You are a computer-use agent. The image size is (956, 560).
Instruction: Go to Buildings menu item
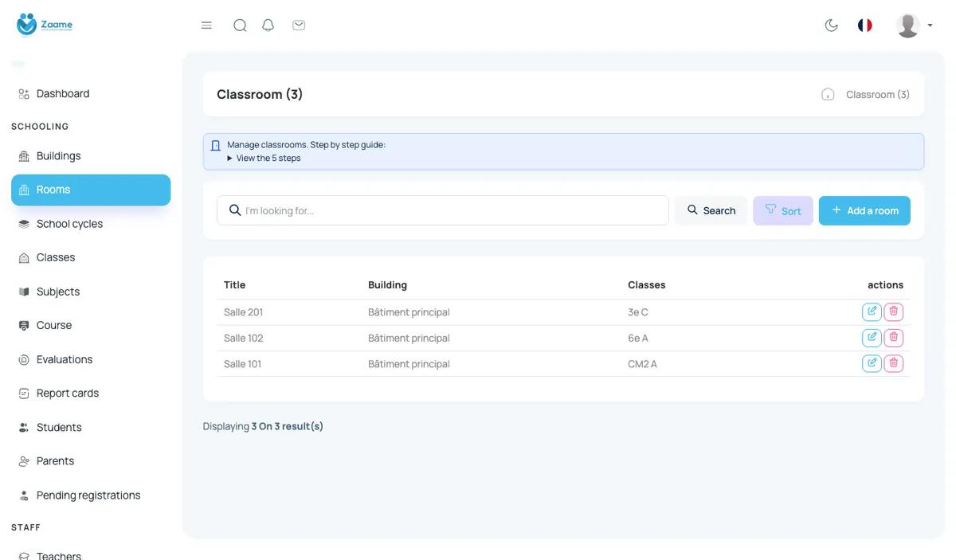click(x=91, y=155)
